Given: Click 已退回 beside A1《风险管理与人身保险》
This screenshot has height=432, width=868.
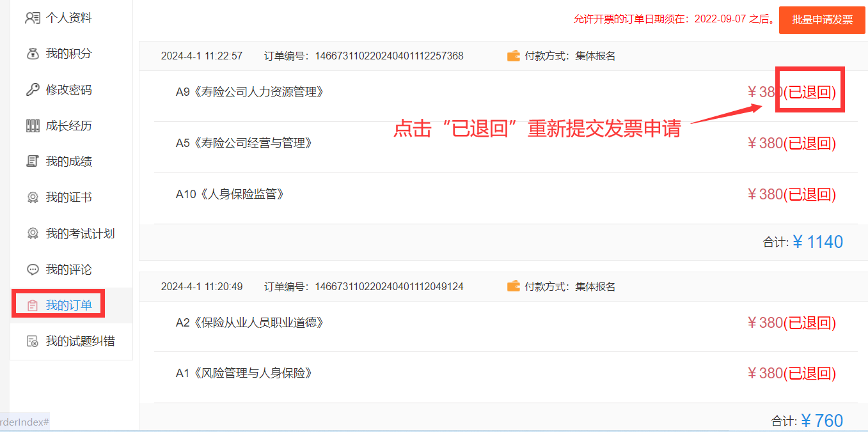Looking at the screenshot, I should (x=810, y=373).
